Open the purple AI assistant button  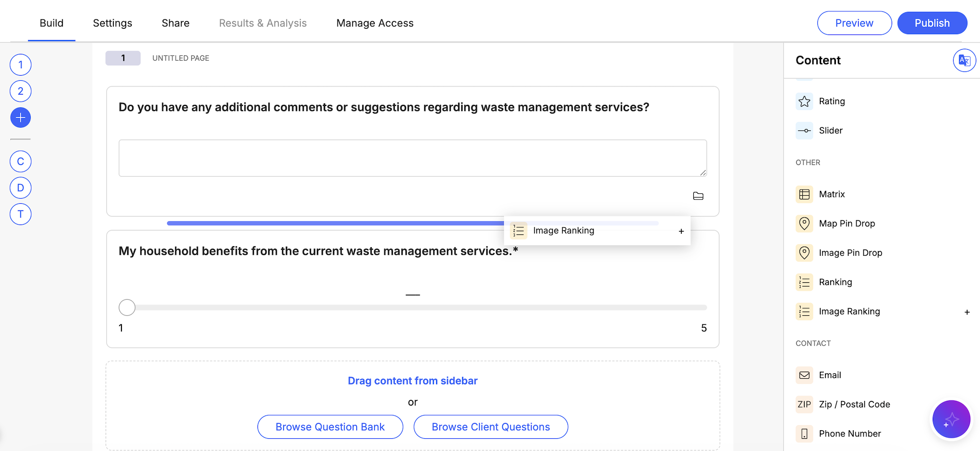[x=951, y=419]
